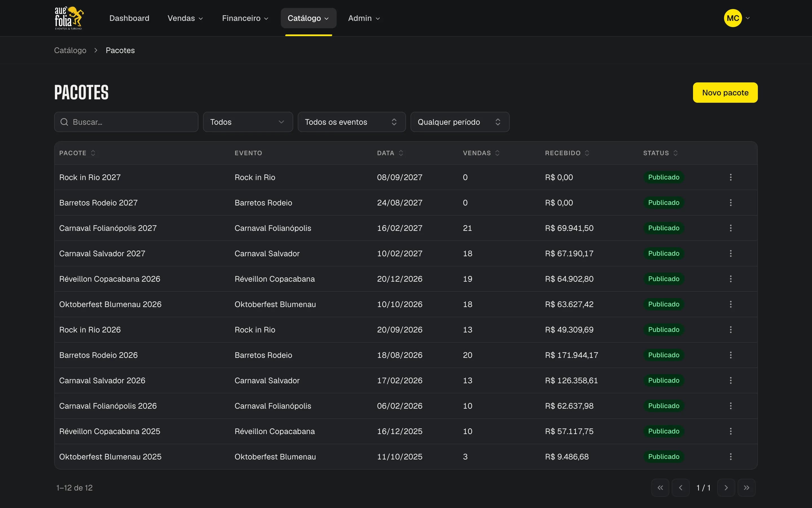Go to the Dashboard page
812x508 pixels.
coord(129,18)
